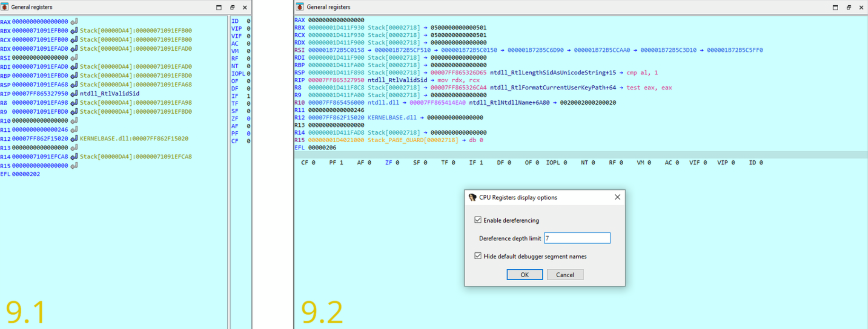868x329 pixels.
Task: Follow the RCX jump arrow in left window
Action: click(x=74, y=40)
